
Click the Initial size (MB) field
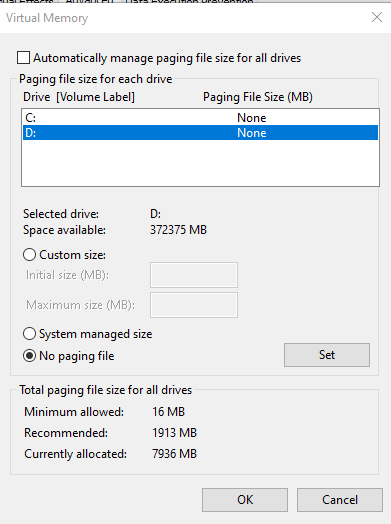point(194,275)
